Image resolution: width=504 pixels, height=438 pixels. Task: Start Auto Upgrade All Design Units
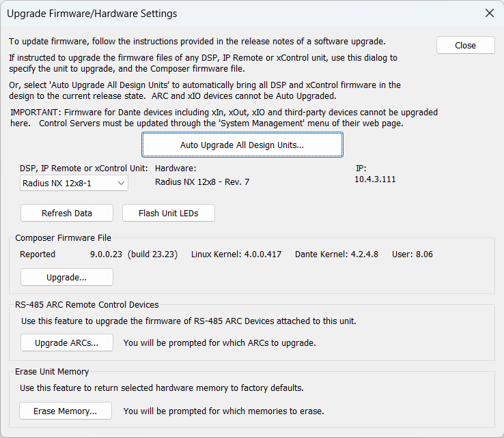[x=242, y=145]
